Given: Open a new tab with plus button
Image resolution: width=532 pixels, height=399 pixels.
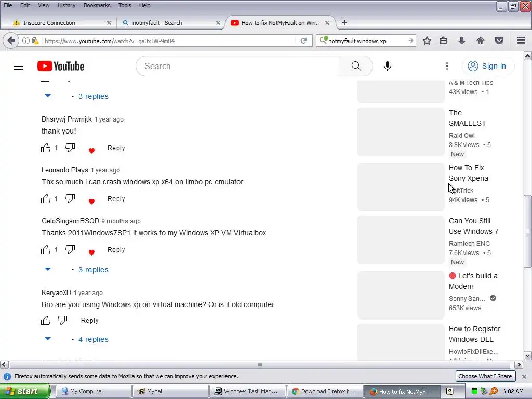Looking at the screenshot, I should pos(344,23).
